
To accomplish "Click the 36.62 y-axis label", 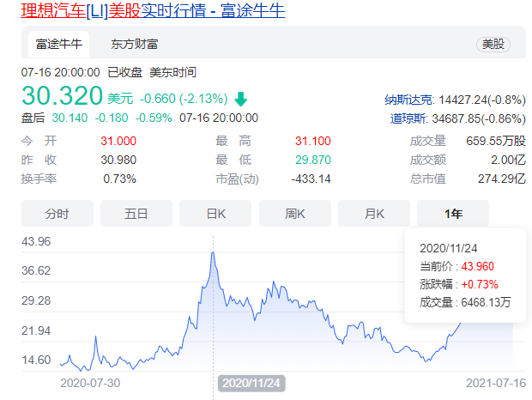I will (36, 270).
